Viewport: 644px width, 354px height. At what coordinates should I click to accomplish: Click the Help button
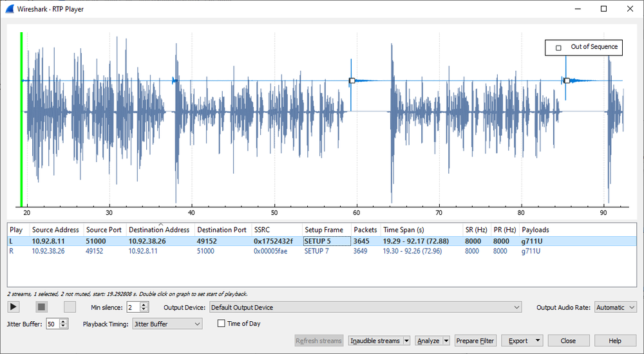615,341
